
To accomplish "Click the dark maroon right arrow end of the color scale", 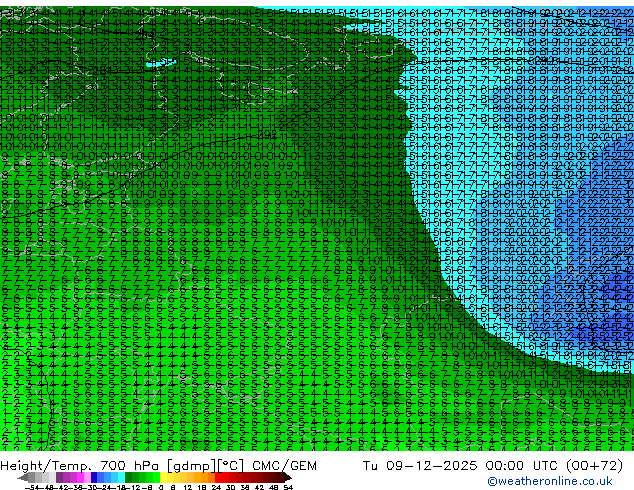I will pos(287,477).
